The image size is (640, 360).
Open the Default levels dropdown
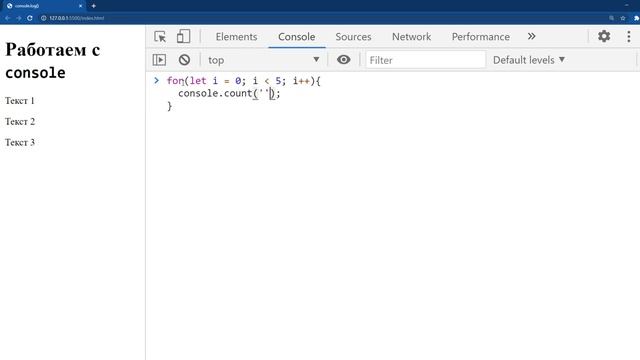pyautogui.click(x=529, y=60)
